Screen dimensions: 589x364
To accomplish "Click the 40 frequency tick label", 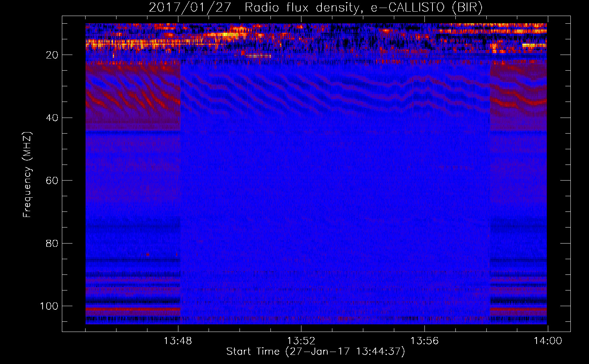I will pos(52,118).
